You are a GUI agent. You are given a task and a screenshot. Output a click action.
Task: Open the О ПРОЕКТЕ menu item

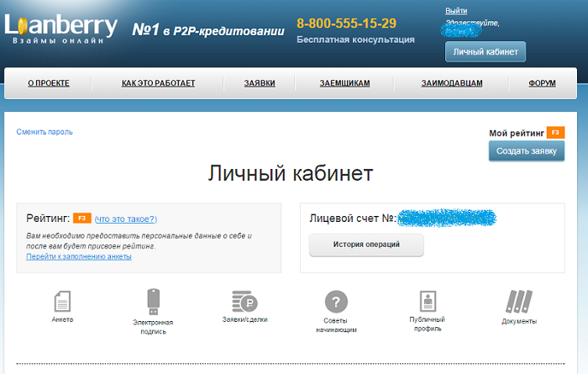[x=49, y=83]
